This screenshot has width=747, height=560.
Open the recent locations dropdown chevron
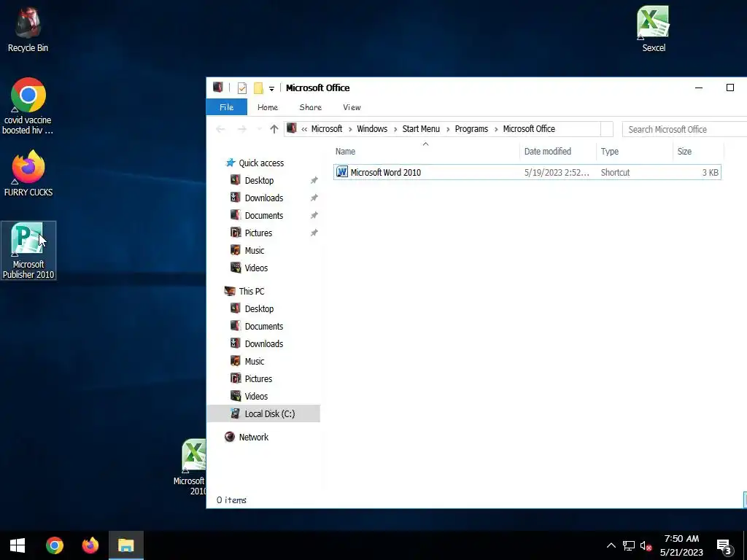coord(259,129)
